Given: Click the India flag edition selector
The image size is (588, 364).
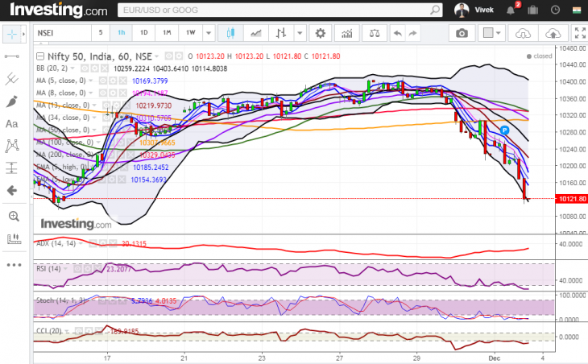Looking at the screenshot, I should 577,10.
